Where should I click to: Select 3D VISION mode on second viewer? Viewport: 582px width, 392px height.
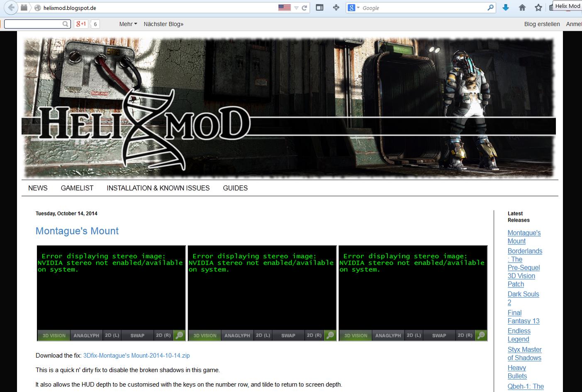click(x=205, y=336)
